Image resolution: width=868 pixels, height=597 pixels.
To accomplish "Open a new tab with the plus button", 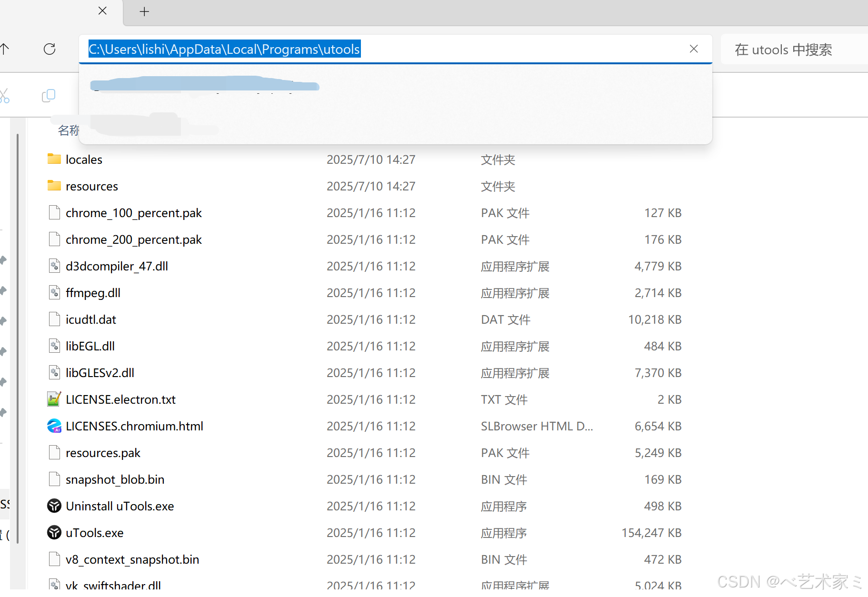I will pos(144,11).
